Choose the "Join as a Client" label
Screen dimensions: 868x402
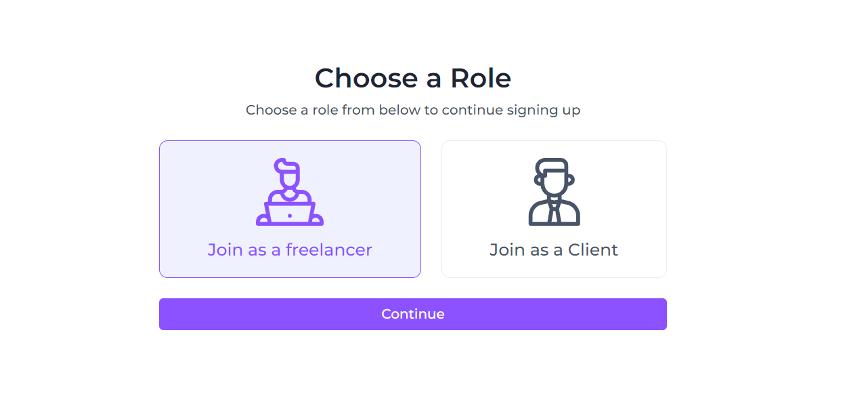pos(554,250)
